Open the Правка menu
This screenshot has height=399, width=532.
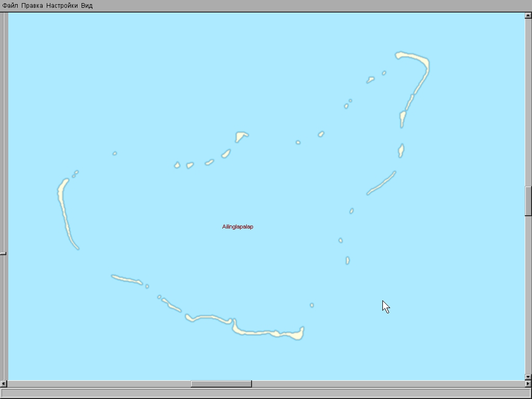[x=32, y=6]
